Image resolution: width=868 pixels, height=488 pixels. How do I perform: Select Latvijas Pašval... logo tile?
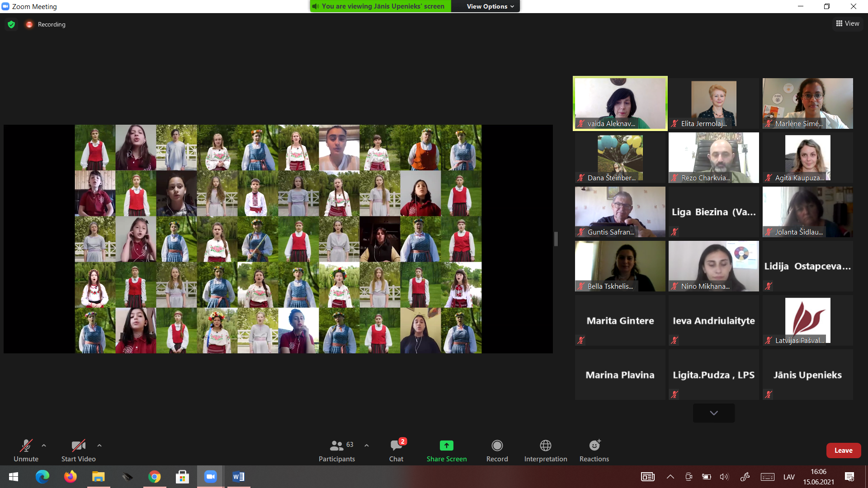[808, 320]
